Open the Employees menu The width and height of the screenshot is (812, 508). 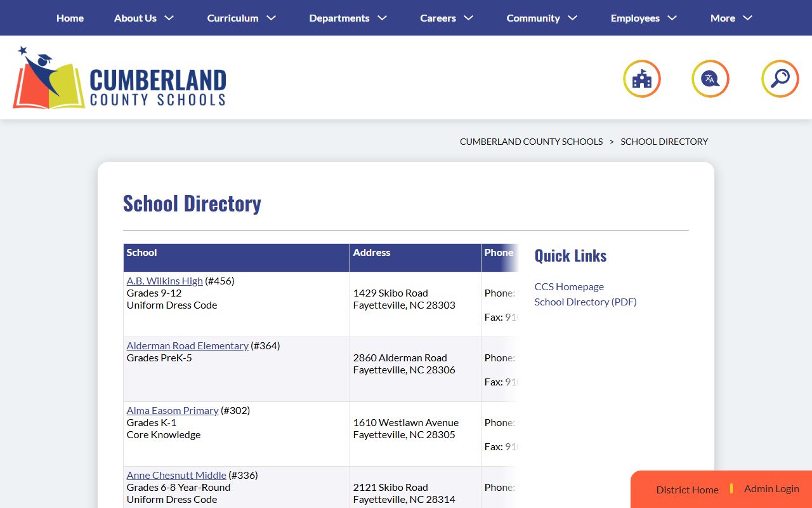[x=635, y=18]
